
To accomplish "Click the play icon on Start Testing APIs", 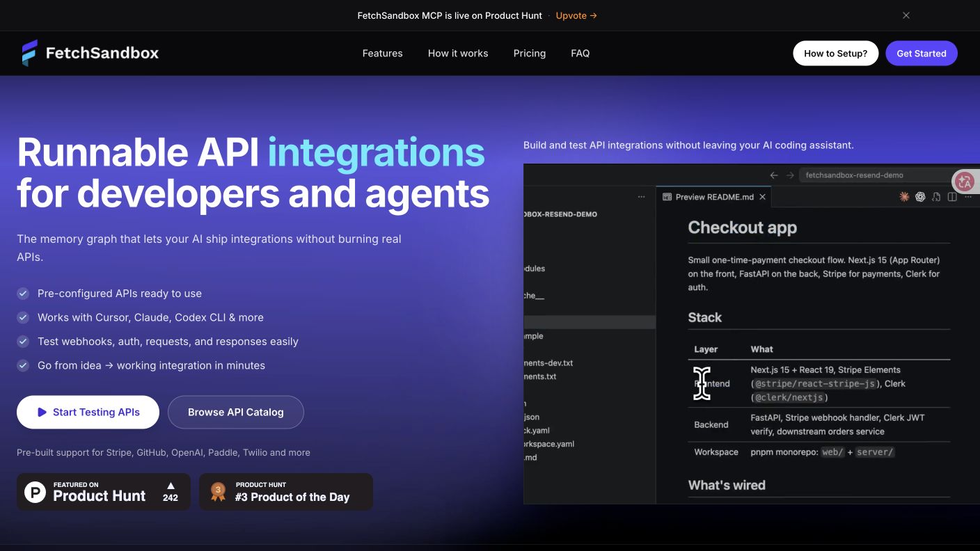I will pos(42,412).
